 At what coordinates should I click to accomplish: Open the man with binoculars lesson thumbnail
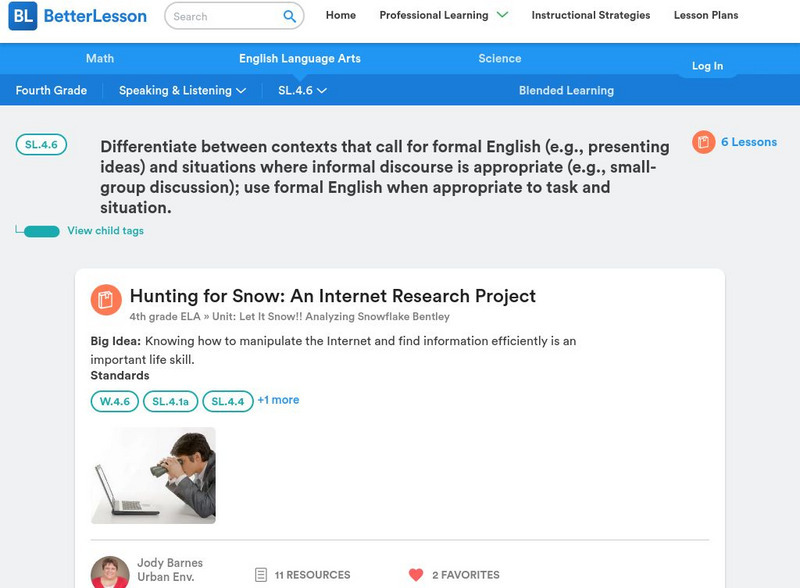click(153, 476)
